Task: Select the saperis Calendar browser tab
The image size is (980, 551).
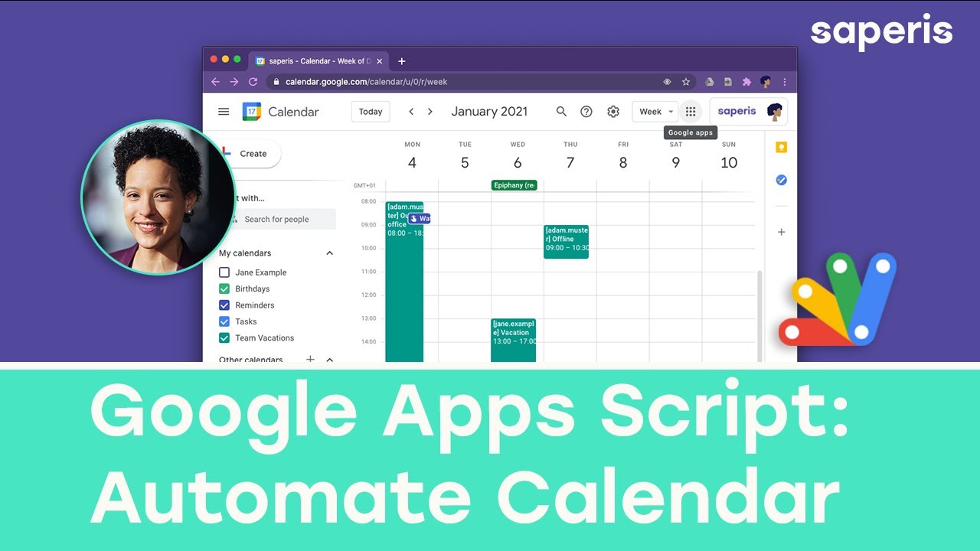Action: tap(319, 61)
